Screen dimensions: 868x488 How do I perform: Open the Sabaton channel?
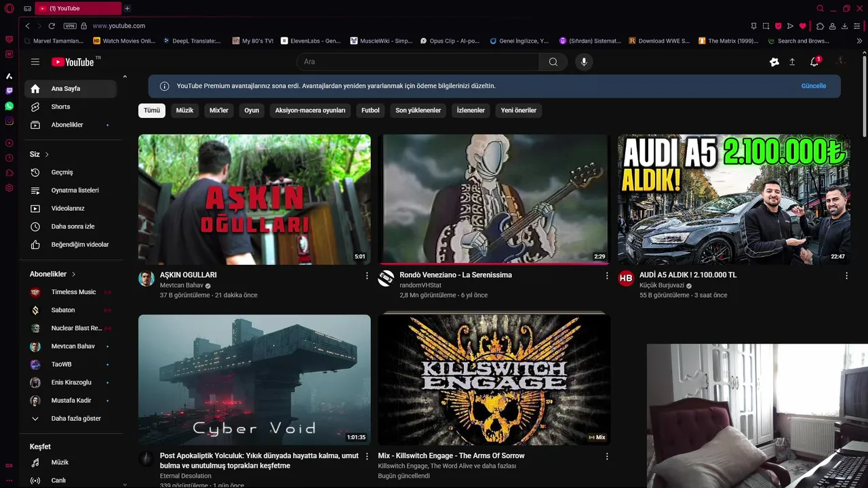(x=71, y=310)
